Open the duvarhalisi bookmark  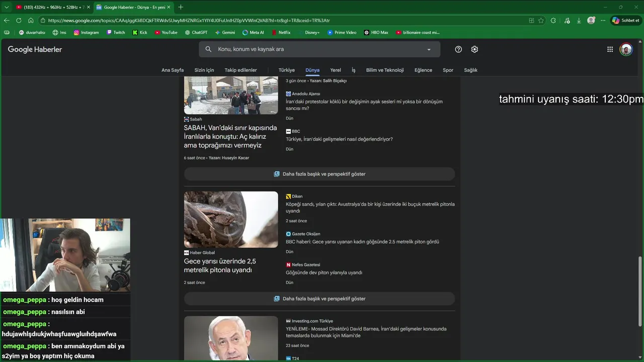coord(32,32)
